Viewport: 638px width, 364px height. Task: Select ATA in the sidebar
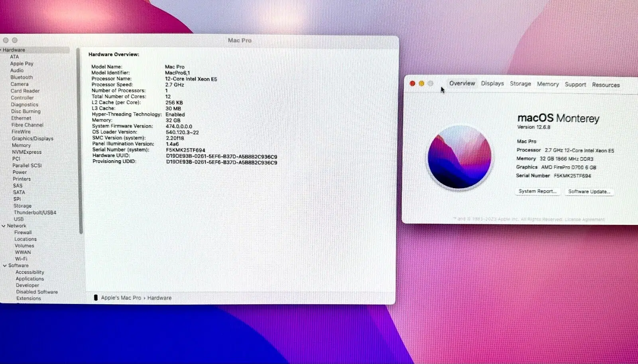[x=14, y=57]
